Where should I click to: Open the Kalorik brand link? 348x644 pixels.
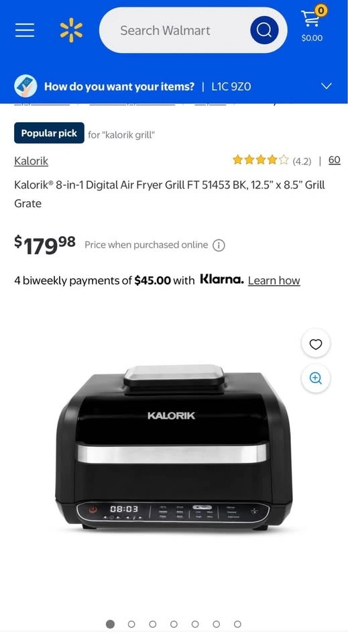pos(32,160)
